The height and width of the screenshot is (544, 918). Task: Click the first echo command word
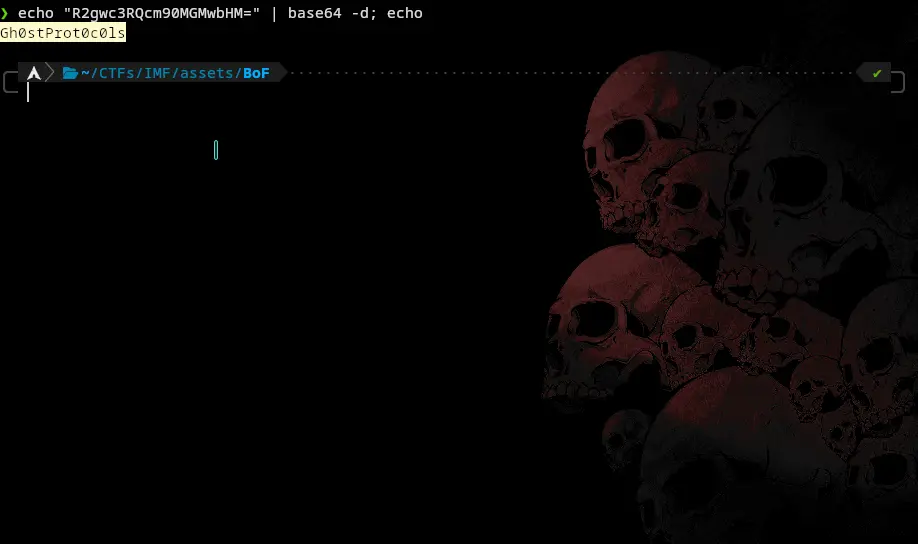(35, 14)
